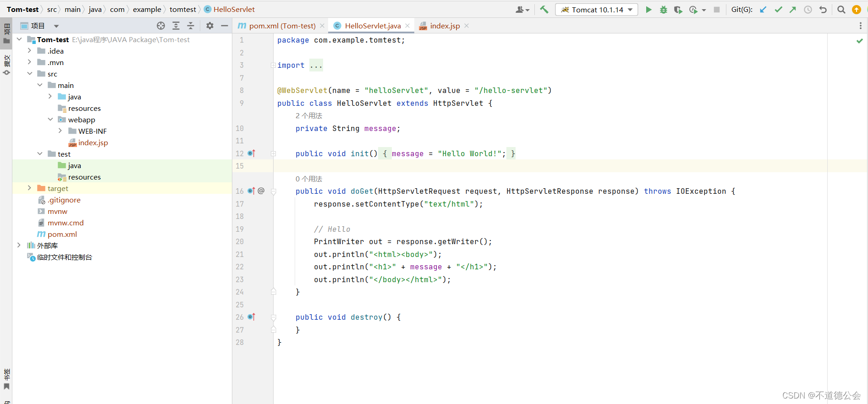Expand the WEB-INF folder

[60, 131]
